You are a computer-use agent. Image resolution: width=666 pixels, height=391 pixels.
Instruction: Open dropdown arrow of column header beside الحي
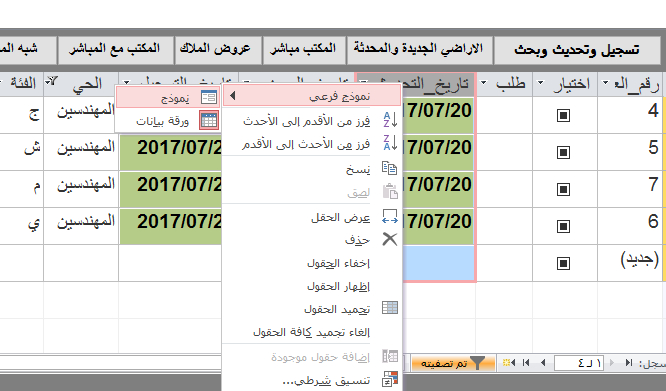coord(127,83)
